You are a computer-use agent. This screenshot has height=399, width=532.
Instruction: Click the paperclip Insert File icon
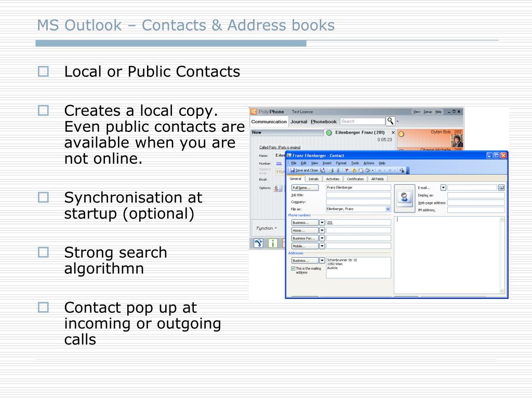(338, 170)
